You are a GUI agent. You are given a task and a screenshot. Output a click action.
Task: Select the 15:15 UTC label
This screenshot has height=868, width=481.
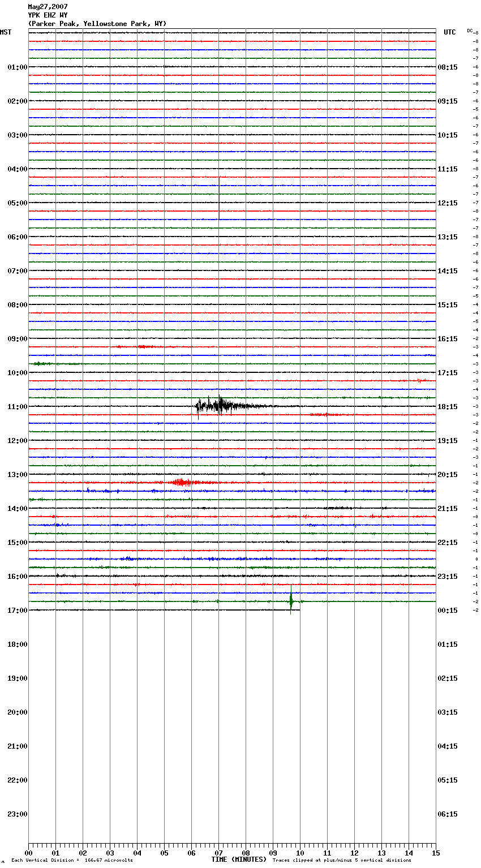(x=448, y=305)
